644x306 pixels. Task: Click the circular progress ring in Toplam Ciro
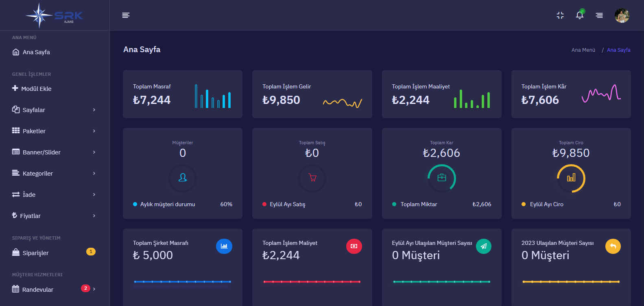click(571, 178)
